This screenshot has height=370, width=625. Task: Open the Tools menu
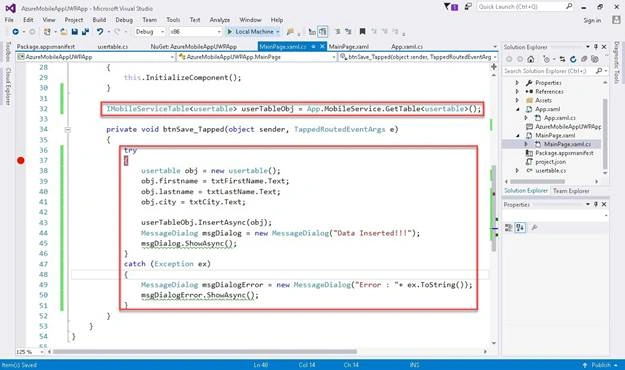point(173,20)
